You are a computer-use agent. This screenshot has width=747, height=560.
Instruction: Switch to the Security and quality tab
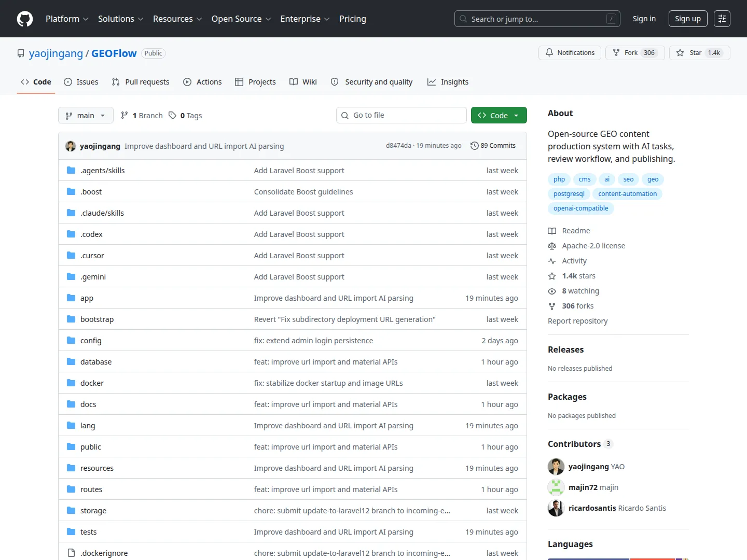pos(371,82)
